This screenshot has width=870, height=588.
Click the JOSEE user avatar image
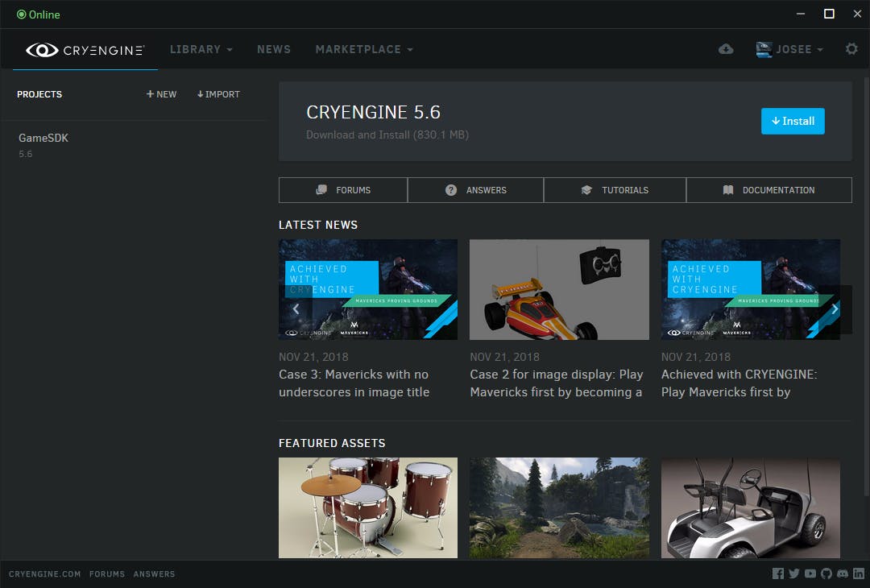pyautogui.click(x=764, y=49)
